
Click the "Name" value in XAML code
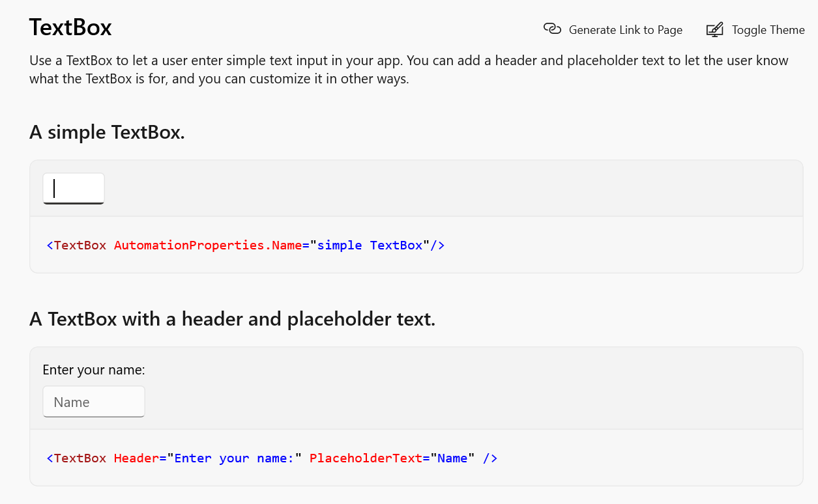pos(452,458)
